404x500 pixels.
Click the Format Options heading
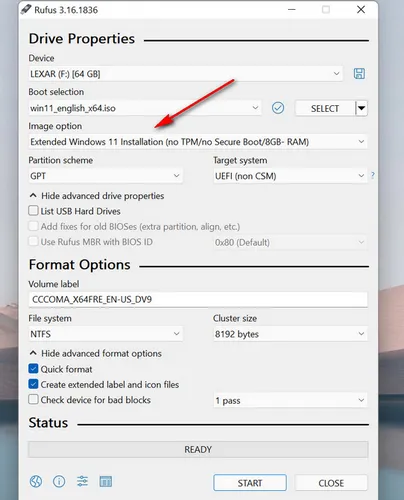79,265
